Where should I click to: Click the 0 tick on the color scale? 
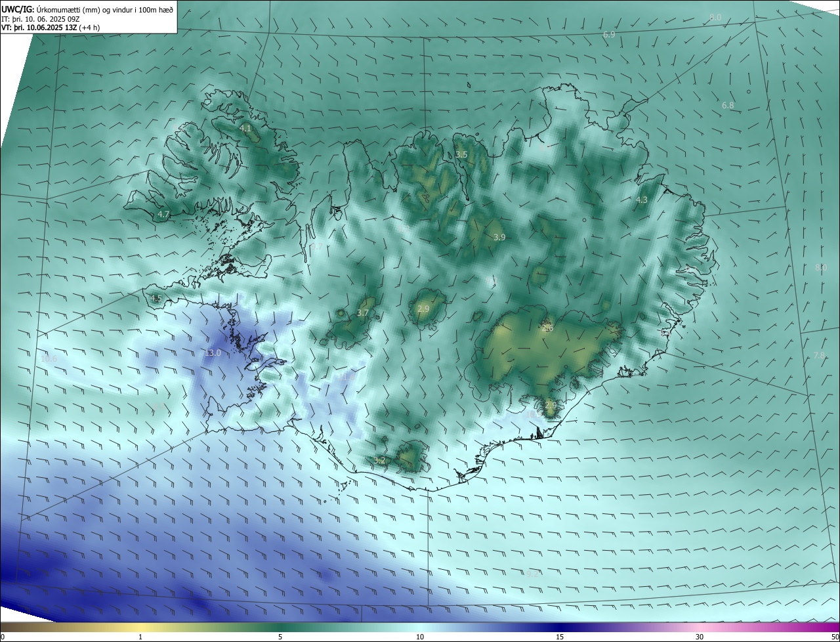pyautogui.click(x=3, y=637)
